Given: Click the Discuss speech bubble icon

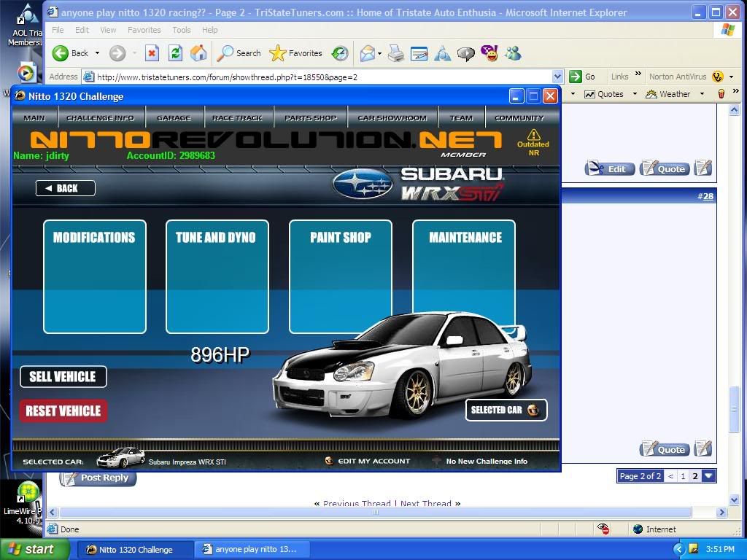Looking at the screenshot, I should [466, 53].
